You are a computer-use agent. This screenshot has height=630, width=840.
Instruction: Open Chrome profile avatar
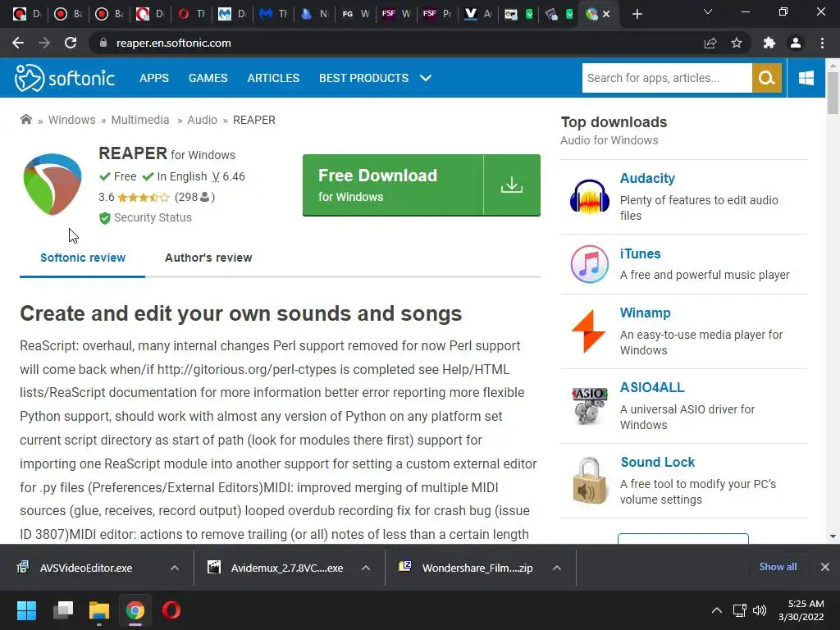tap(796, 43)
